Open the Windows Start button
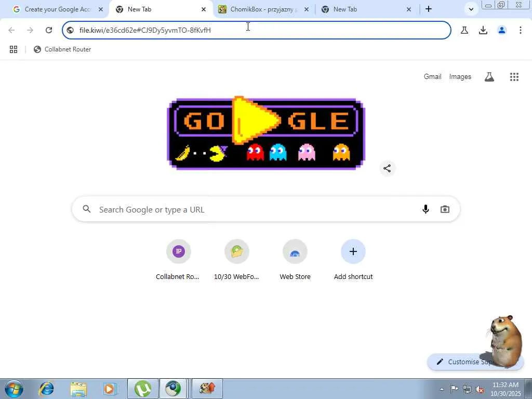This screenshot has width=532, height=399. point(14,389)
